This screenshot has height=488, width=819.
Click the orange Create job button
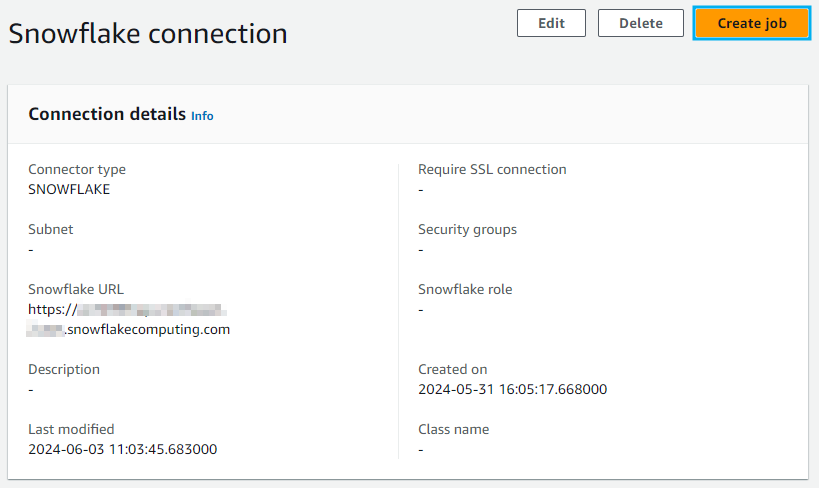[x=752, y=23]
